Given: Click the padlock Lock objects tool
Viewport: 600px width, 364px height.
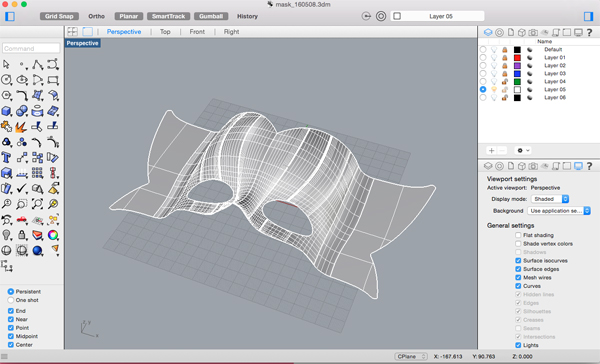Looking at the screenshot, I should 22,235.
